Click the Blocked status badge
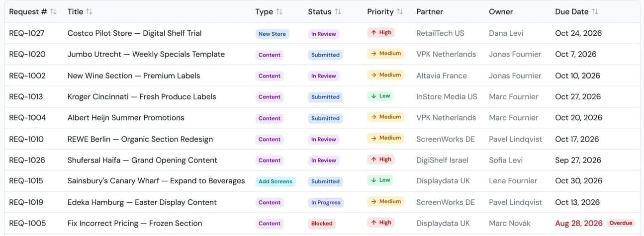 coord(322,224)
